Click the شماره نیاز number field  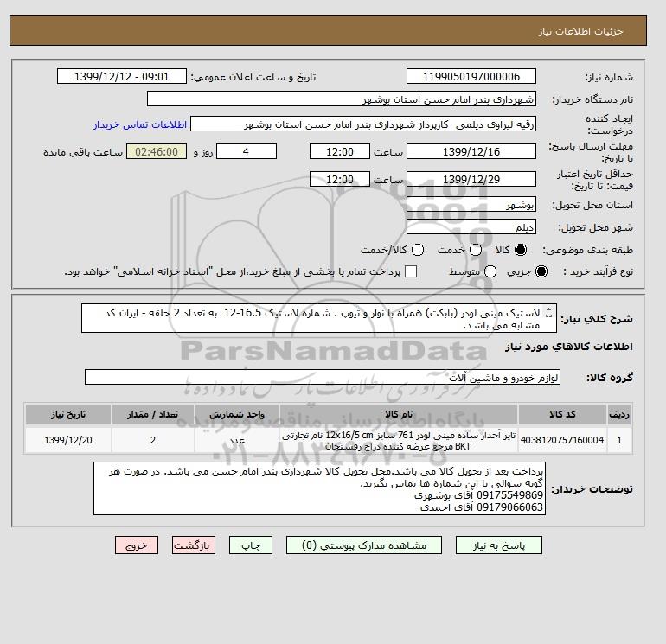471,76
